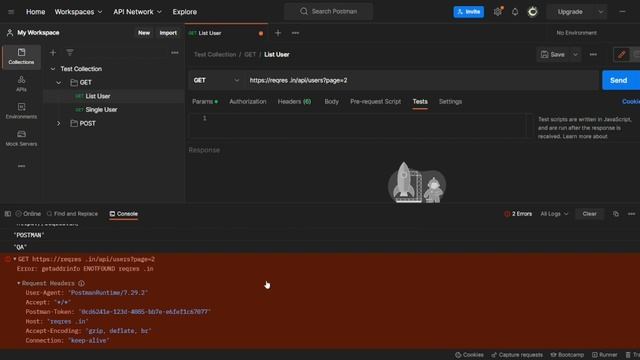
Task: Open console options ellipsis
Action: point(631,214)
